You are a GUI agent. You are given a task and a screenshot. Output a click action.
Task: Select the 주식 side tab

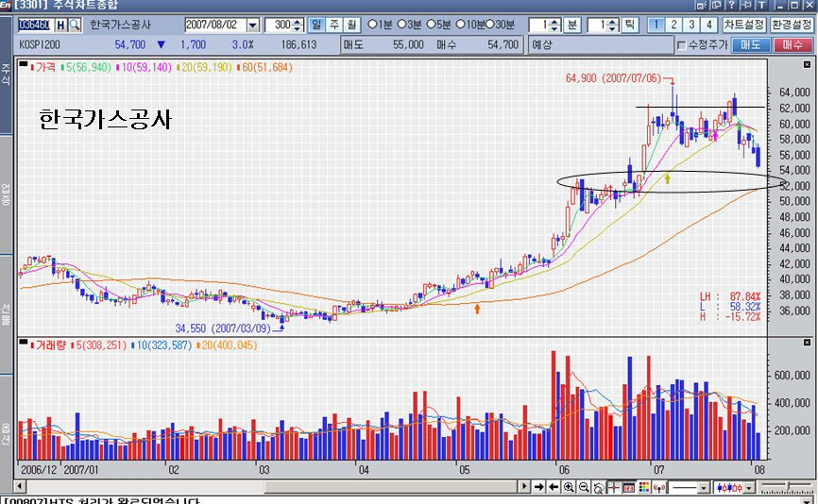(6, 76)
